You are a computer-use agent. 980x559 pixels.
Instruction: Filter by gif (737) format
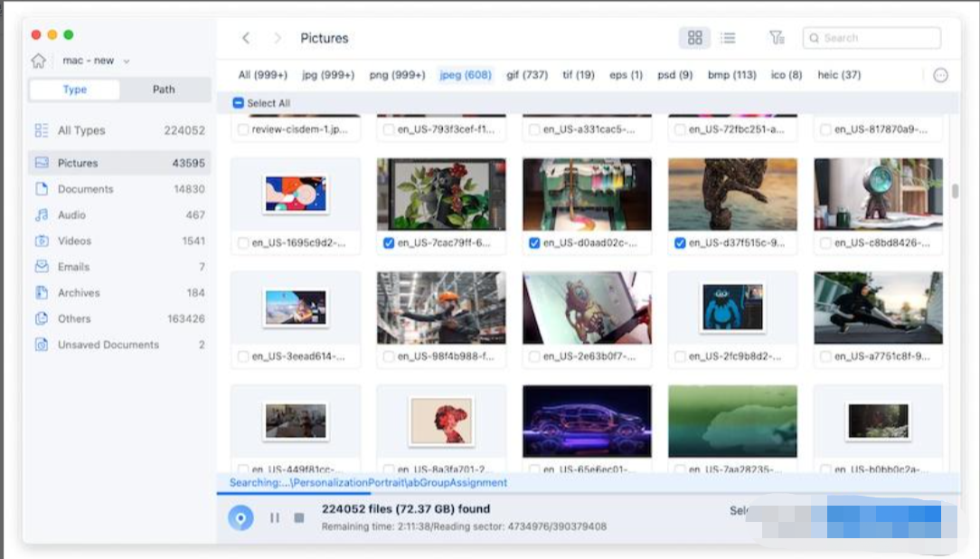tap(527, 75)
